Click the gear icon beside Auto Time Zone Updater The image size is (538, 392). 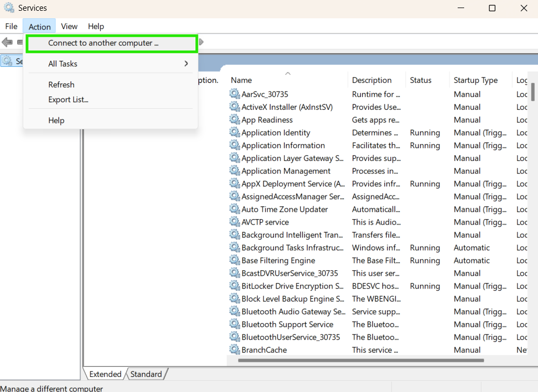click(234, 209)
